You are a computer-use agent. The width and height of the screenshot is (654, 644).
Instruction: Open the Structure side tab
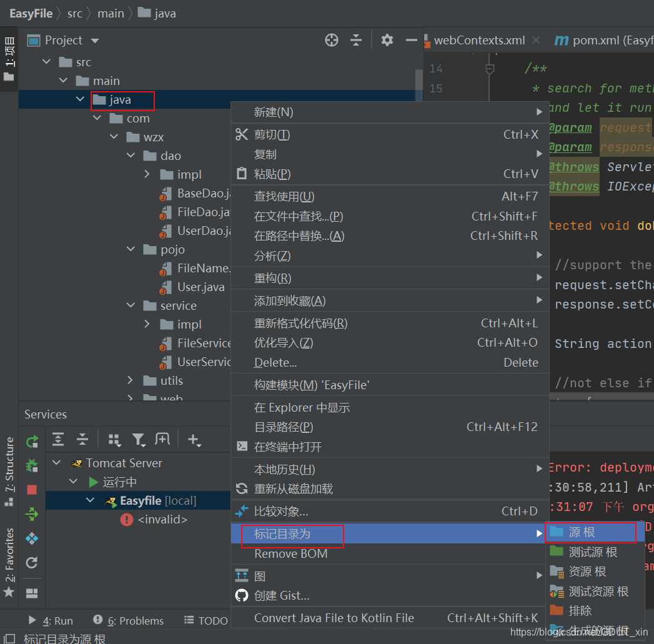[9, 472]
